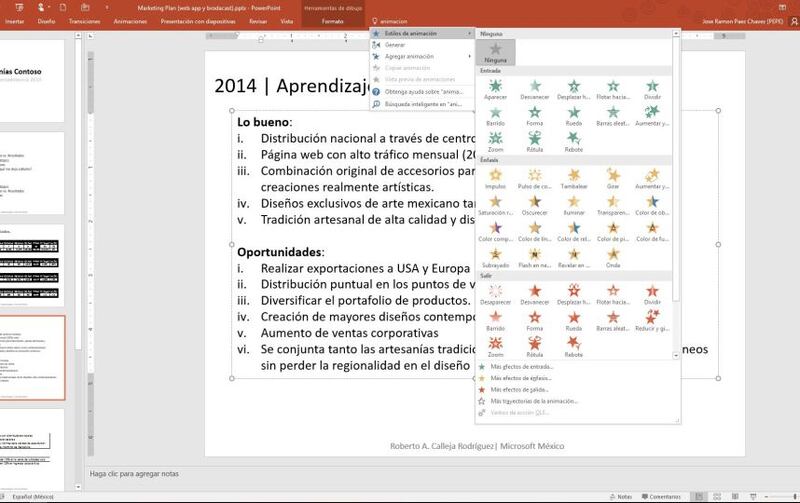
Task: Open the Vista ribbon tab
Action: pyautogui.click(x=287, y=21)
